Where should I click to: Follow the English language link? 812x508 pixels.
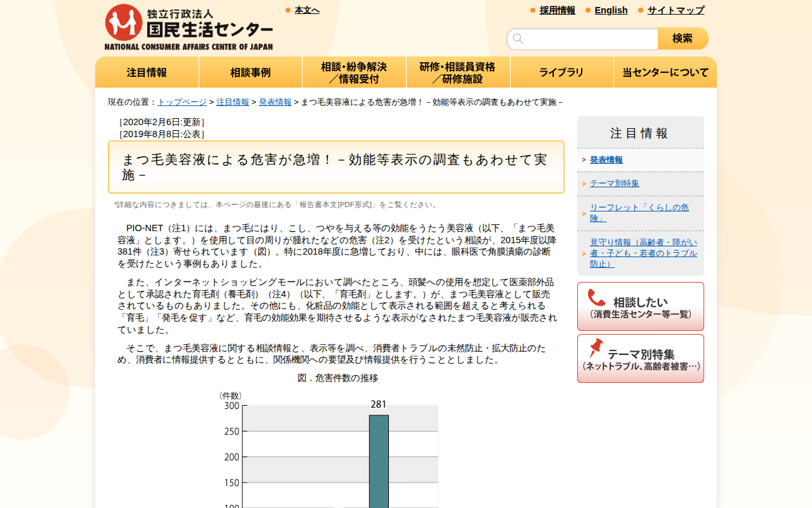coord(611,10)
